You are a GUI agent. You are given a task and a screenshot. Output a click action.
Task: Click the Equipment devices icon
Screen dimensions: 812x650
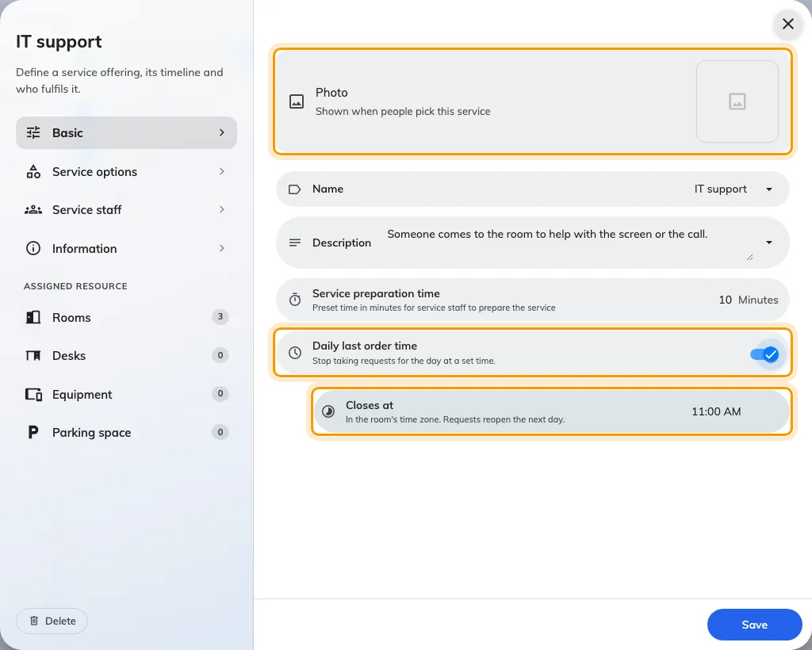pyautogui.click(x=33, y=394)
